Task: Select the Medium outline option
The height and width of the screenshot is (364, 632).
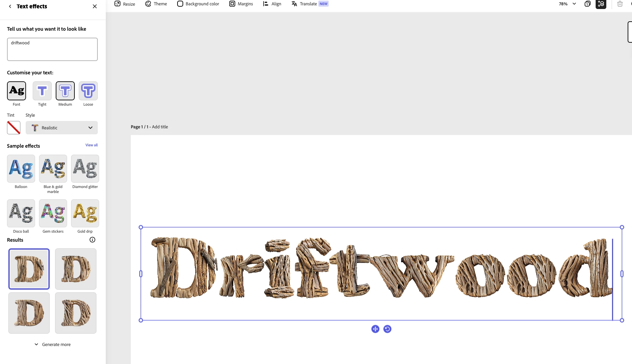Action: click(65, 91)
